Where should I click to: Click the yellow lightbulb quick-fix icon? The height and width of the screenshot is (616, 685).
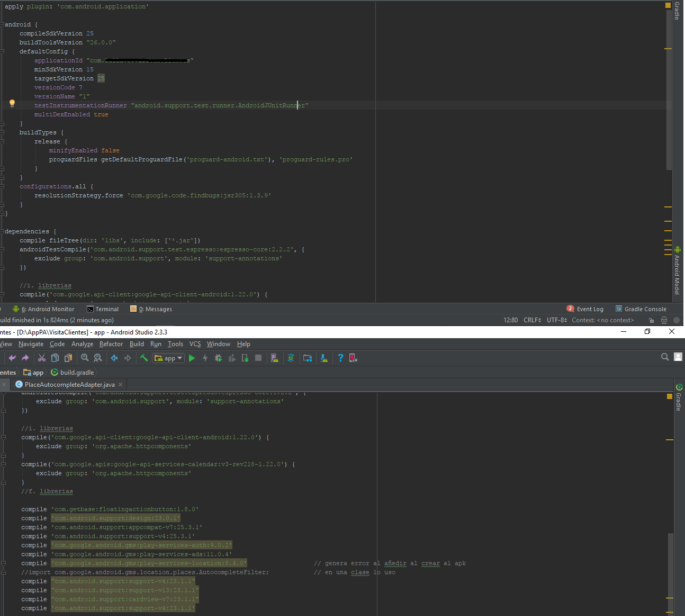[x=12, y=104]
